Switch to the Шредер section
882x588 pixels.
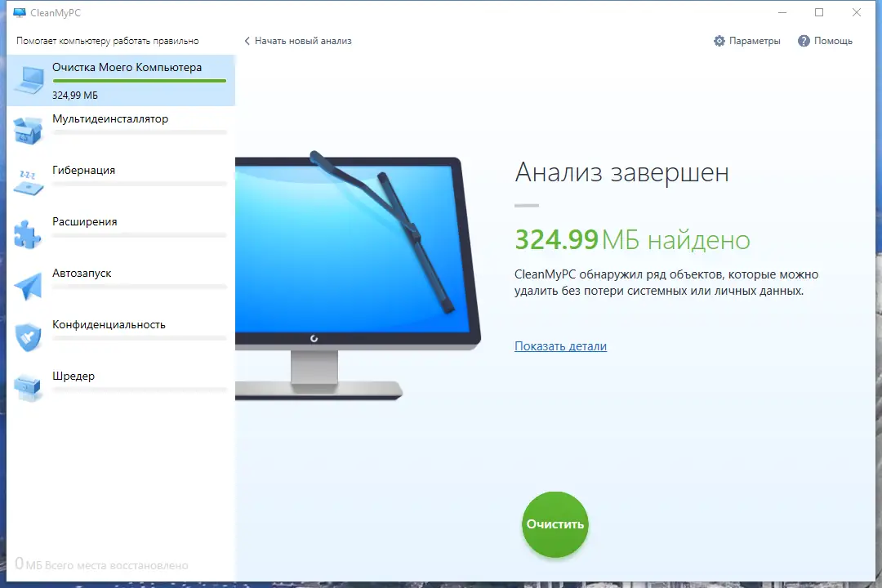click(x=121, y=389)
